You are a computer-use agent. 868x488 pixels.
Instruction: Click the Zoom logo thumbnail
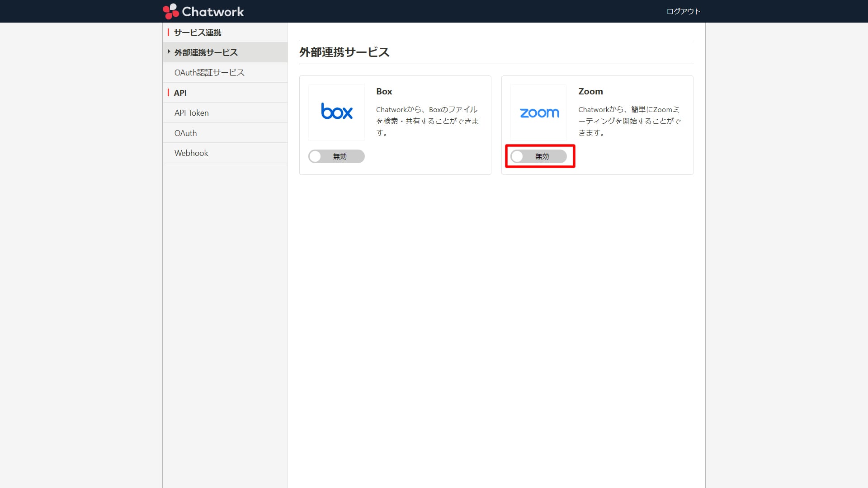[x=538, y=113]
